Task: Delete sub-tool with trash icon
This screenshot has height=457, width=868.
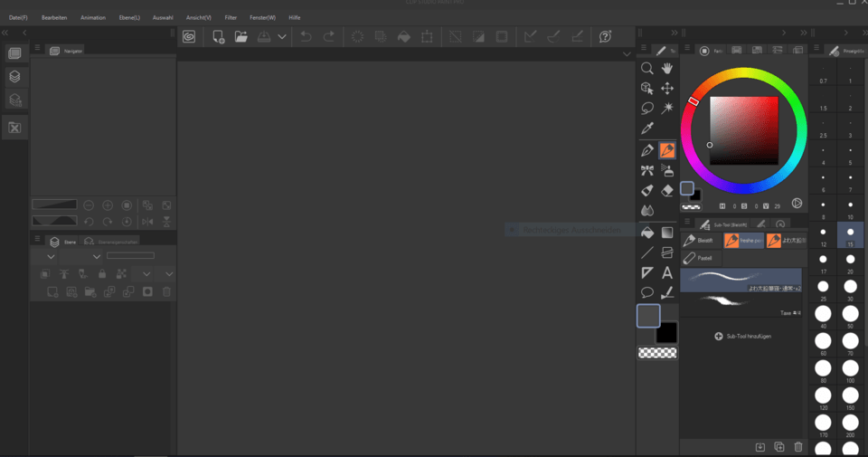Action: [797, 446]
